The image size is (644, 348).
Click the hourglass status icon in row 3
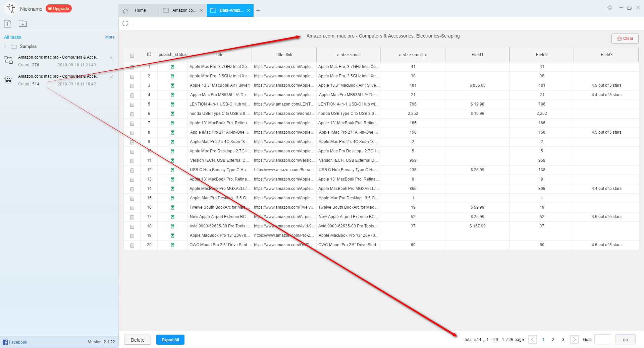[x=172, y=85]
